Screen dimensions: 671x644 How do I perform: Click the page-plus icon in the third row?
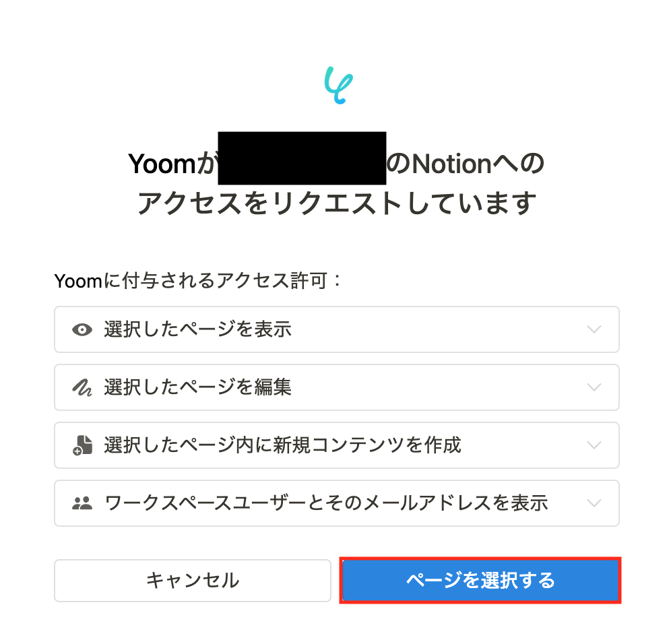click(81, 445)
